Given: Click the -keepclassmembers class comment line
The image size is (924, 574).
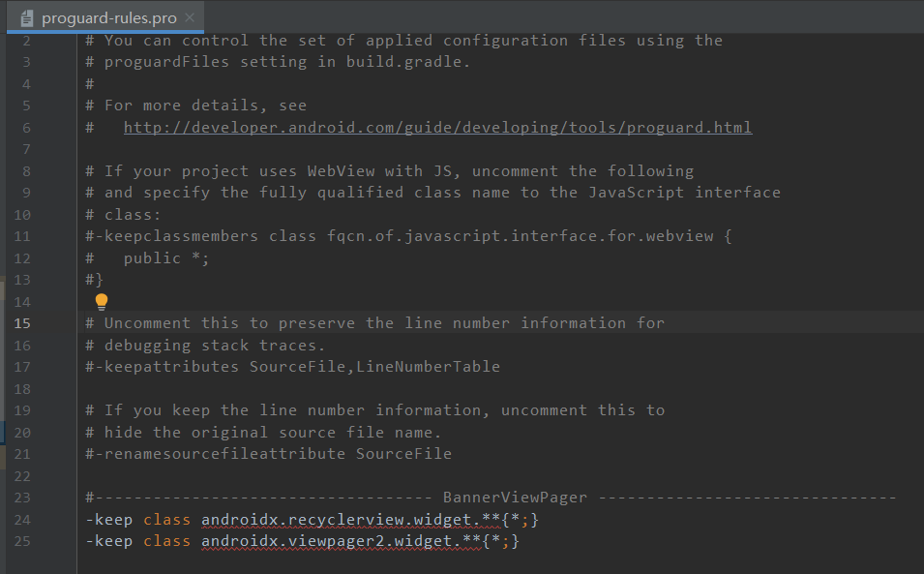Looking at the screenshot, I should pyautogui.click(x=408, y=236).
